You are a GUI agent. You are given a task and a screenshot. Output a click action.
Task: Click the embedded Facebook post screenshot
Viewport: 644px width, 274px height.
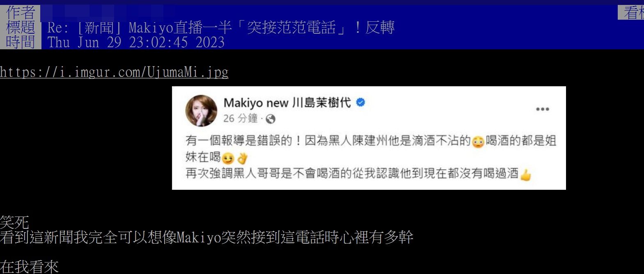coord(369,138)
